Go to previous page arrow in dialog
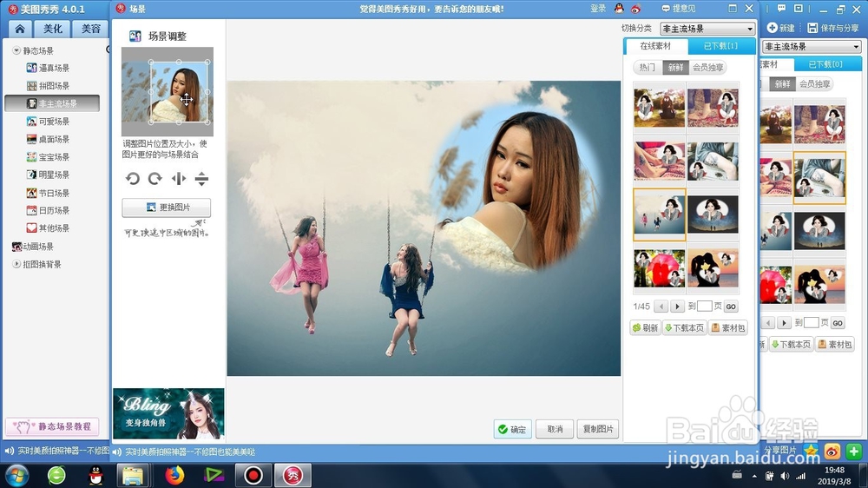868x488 pixels. 661,307
